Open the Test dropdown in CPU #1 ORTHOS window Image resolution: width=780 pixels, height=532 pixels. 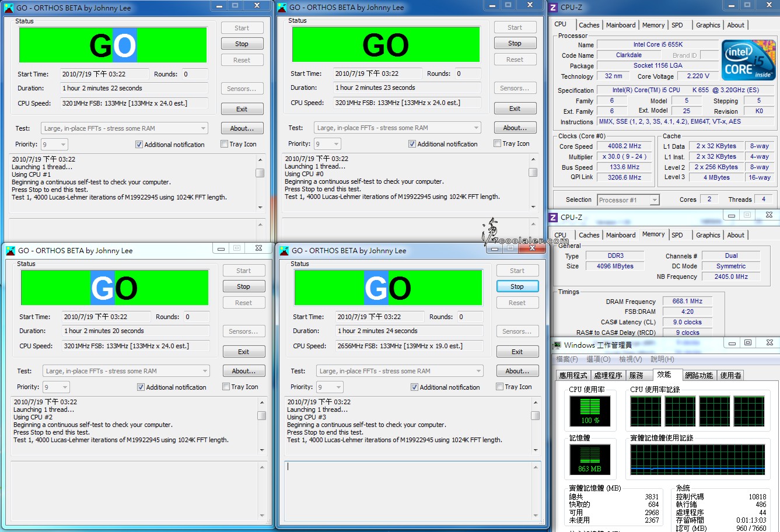(x=124, y=128)
